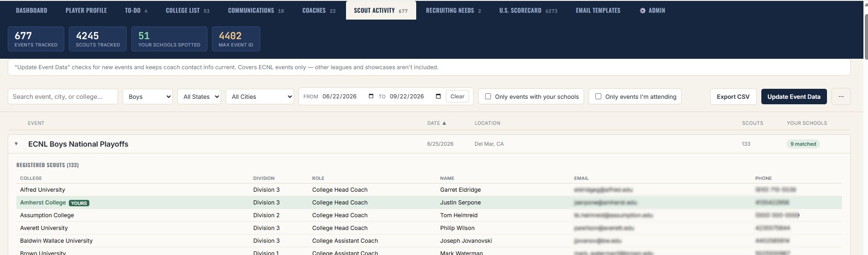Open the Email Templates tab
Image resolution: width=868 pixels, height=255 pixels.
(598, 10)
